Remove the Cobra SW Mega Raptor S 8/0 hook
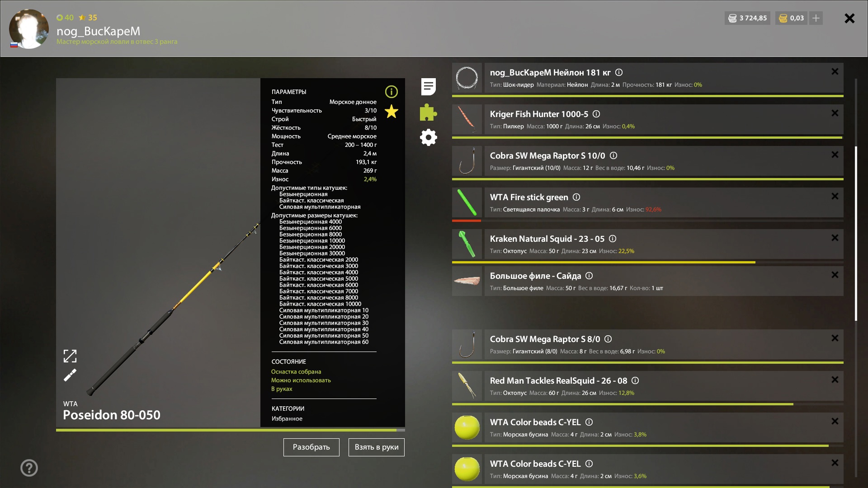Screen dimensions: 868x488 point(835,338)
